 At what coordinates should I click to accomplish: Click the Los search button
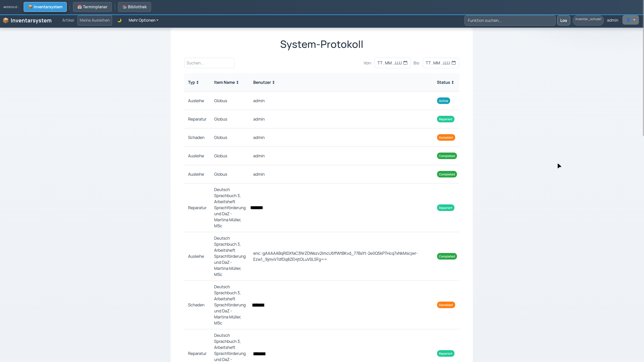(563, 20)
